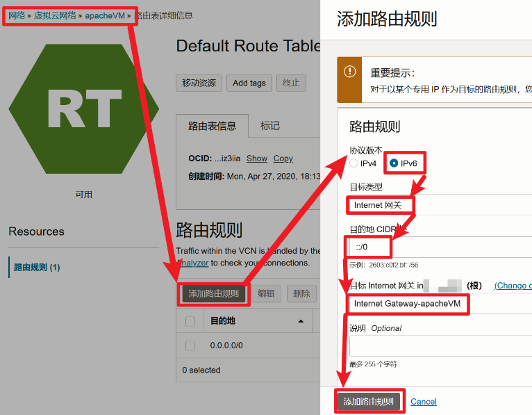Click the 添加路由规则 button above the rules table

tap(213, 293)
